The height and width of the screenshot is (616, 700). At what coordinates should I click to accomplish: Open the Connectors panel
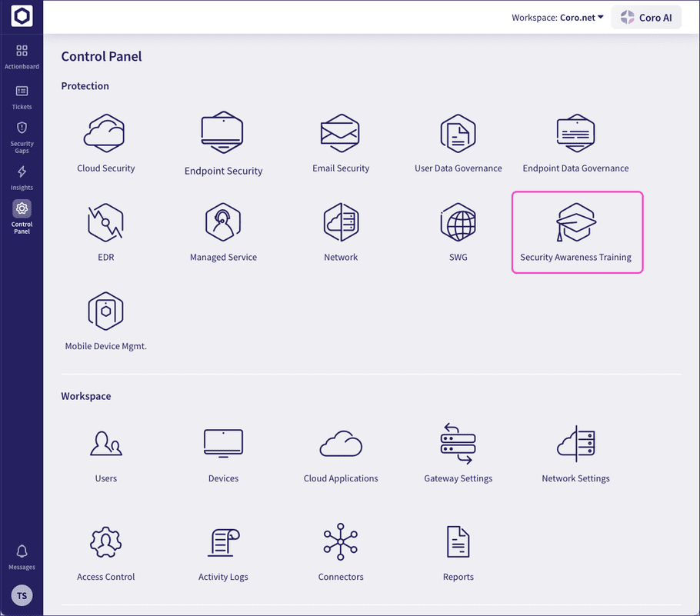(x=341, y=550)
